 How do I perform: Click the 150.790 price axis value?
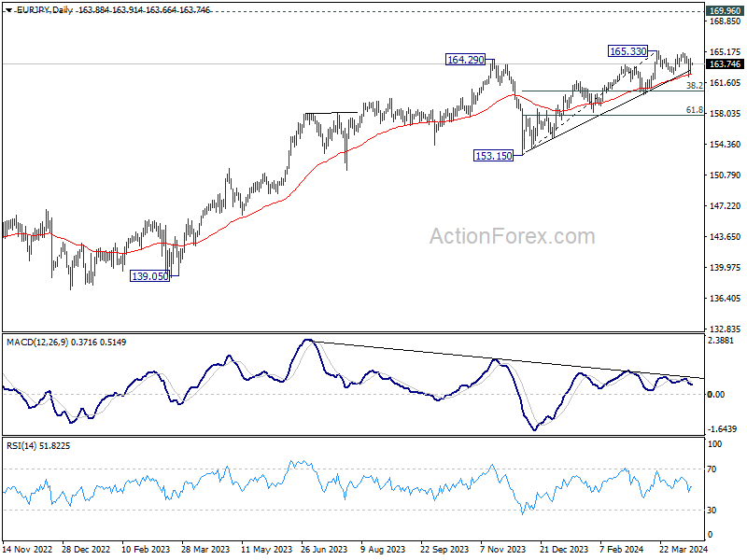(726, 175)
